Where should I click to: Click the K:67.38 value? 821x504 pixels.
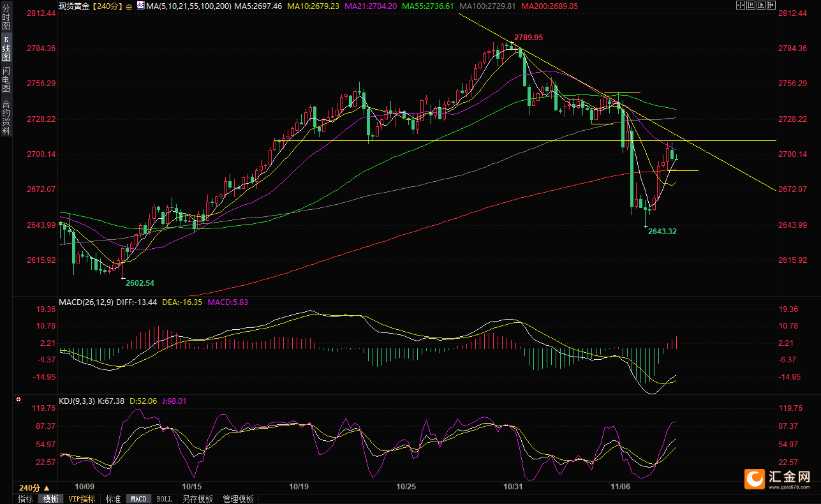coord(112,401)
